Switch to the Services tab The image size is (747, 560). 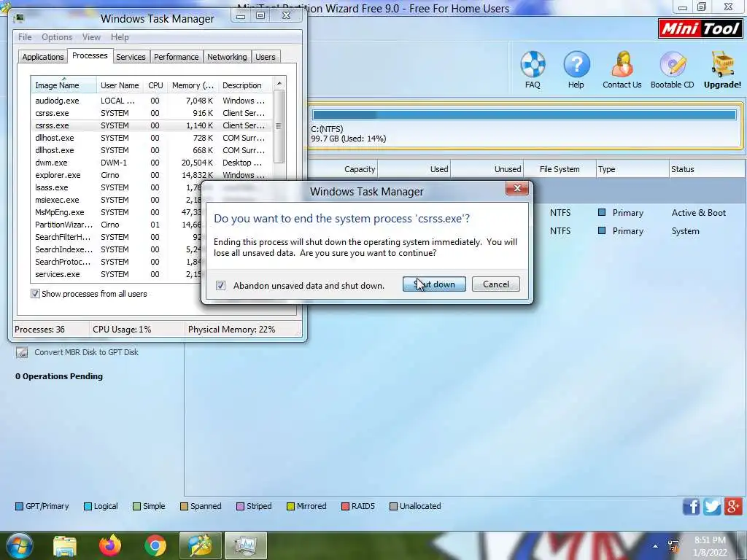tap(131, 57)
